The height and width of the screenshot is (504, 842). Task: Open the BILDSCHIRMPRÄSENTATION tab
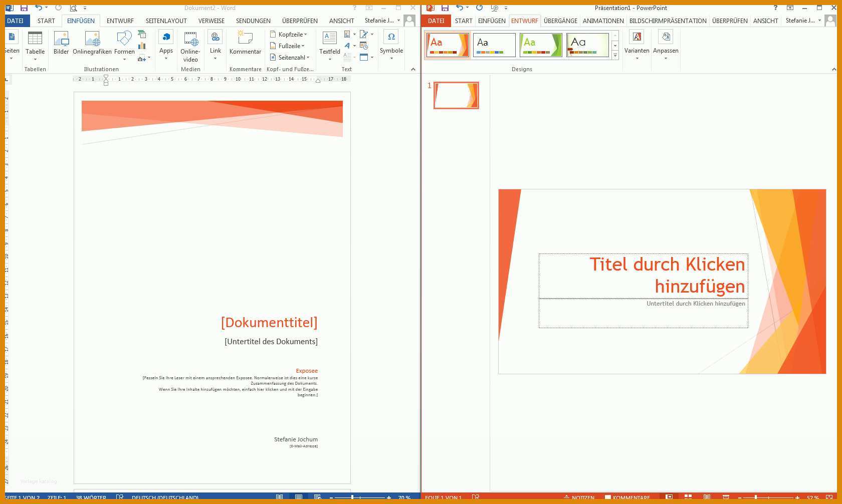[668, 21]
